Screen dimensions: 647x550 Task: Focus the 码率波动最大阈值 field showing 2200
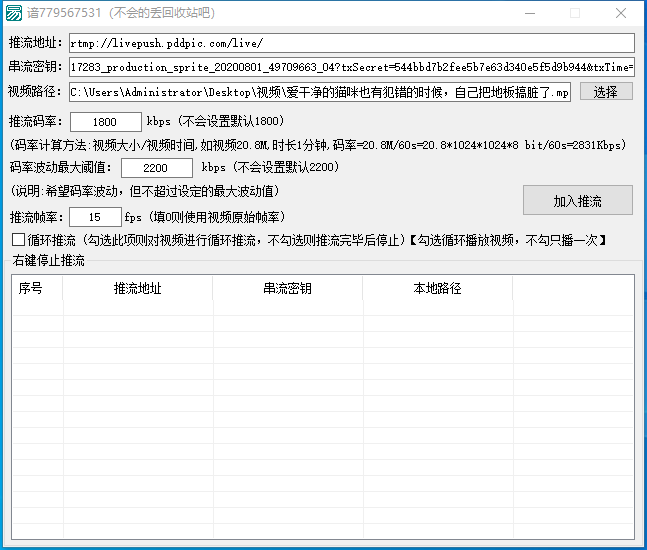click(x=157, y=168)
